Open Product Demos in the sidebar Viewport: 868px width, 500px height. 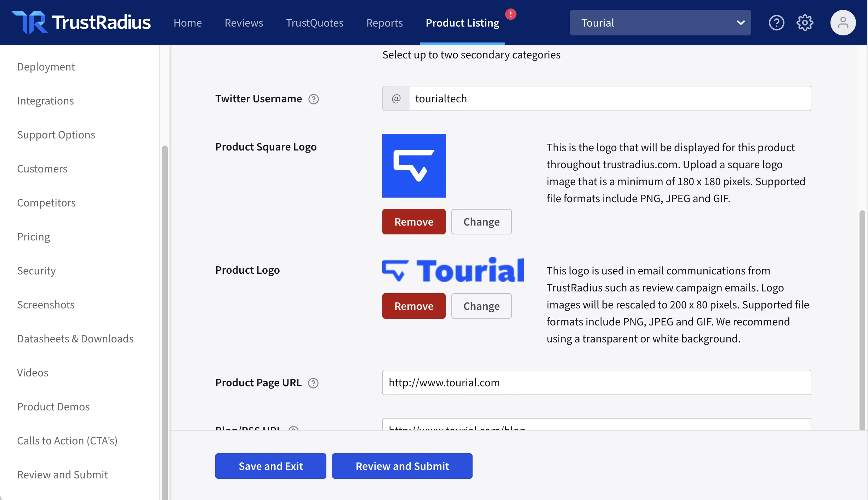click(53, 407)
